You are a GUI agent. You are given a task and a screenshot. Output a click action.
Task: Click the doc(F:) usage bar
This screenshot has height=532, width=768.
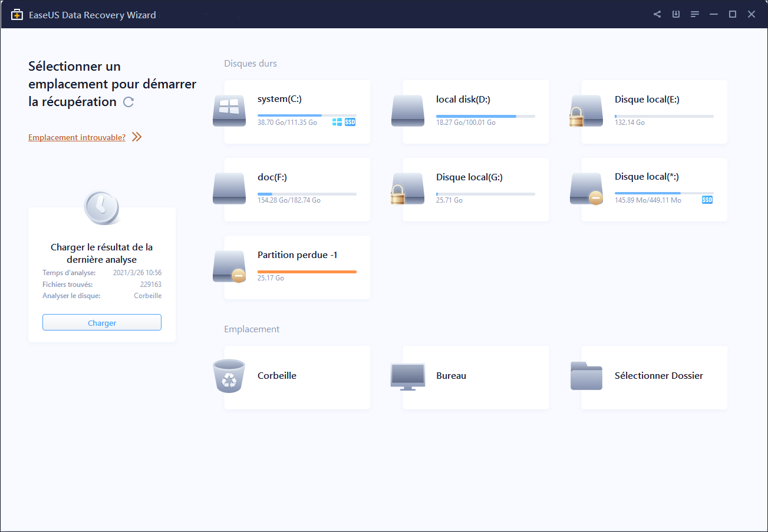pyautogui.click(x=307, y=194)
